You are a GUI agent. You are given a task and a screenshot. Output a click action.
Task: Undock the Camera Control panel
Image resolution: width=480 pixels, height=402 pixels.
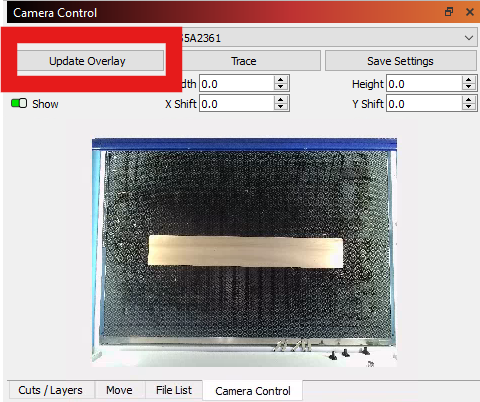click(449, 12)
